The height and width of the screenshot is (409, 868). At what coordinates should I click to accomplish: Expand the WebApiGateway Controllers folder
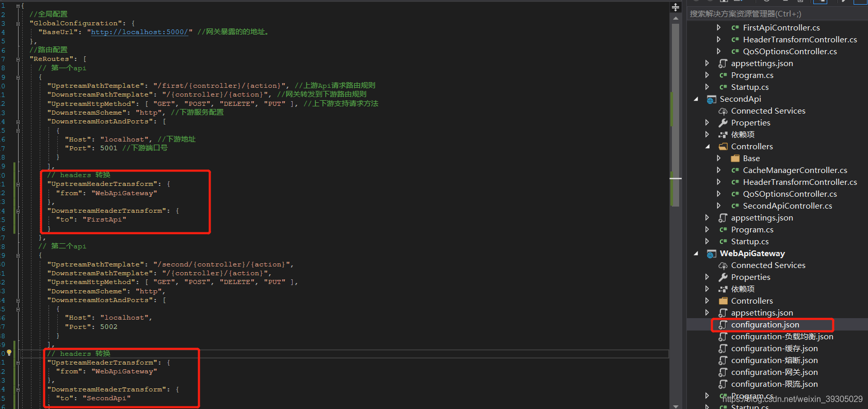708,301
